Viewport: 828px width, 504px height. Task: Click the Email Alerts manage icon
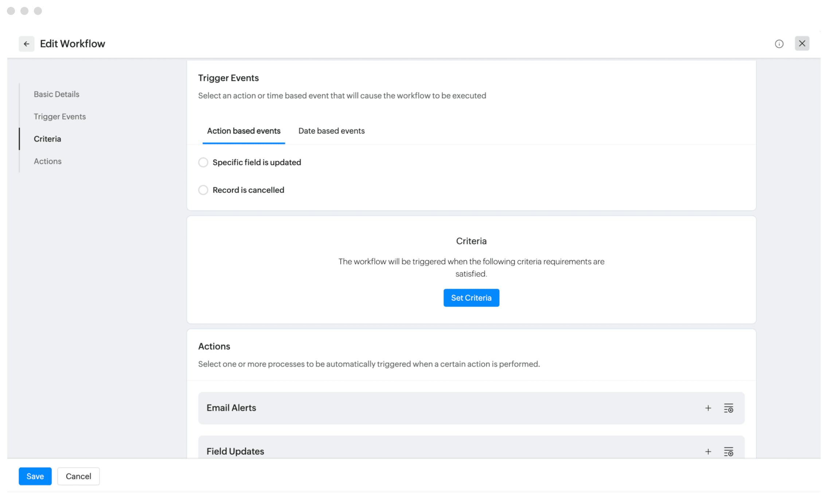pyautogui.click(x=729, y=408)
